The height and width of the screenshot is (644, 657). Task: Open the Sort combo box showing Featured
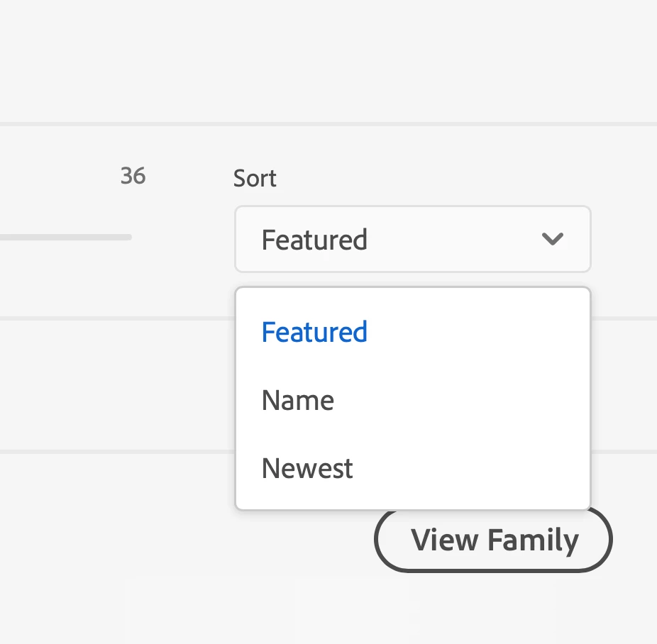[412, 239]
